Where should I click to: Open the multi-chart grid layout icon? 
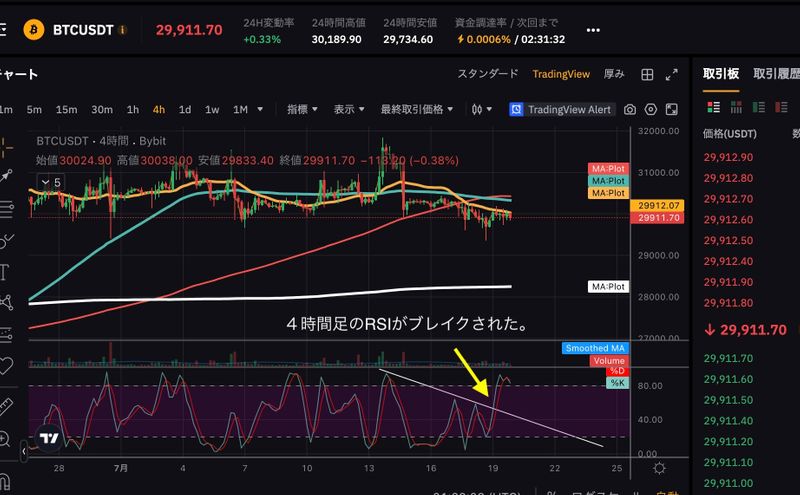647,75
